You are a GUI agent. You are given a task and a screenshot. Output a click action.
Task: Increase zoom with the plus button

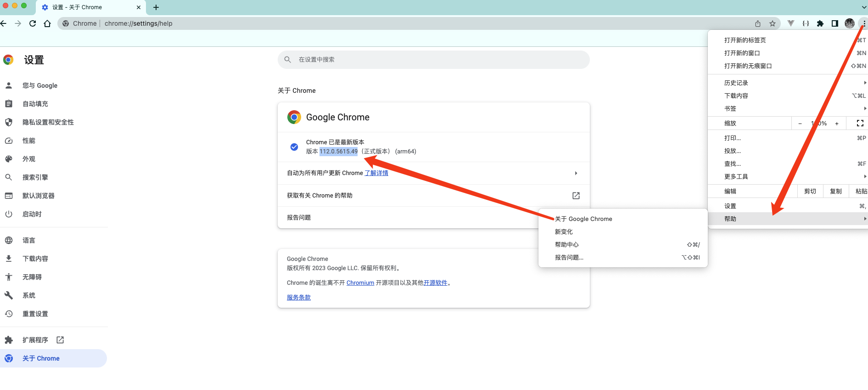point(837,124)
